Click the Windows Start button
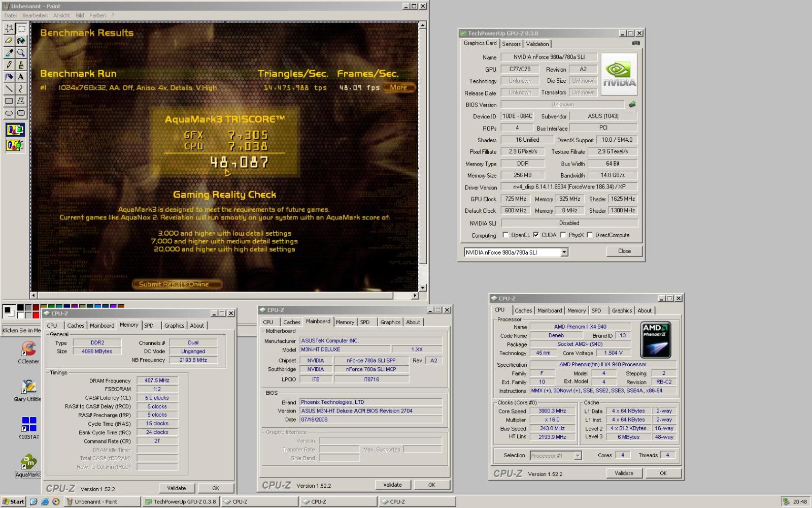This screenshot has width=812, height=508. click(13, 501)
